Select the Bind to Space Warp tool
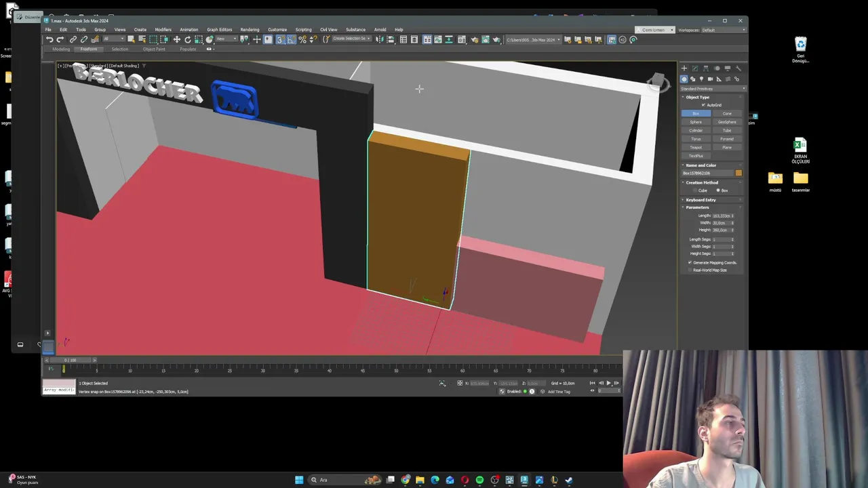The height and width of the screenshot is (488, 868). (96, 39)
